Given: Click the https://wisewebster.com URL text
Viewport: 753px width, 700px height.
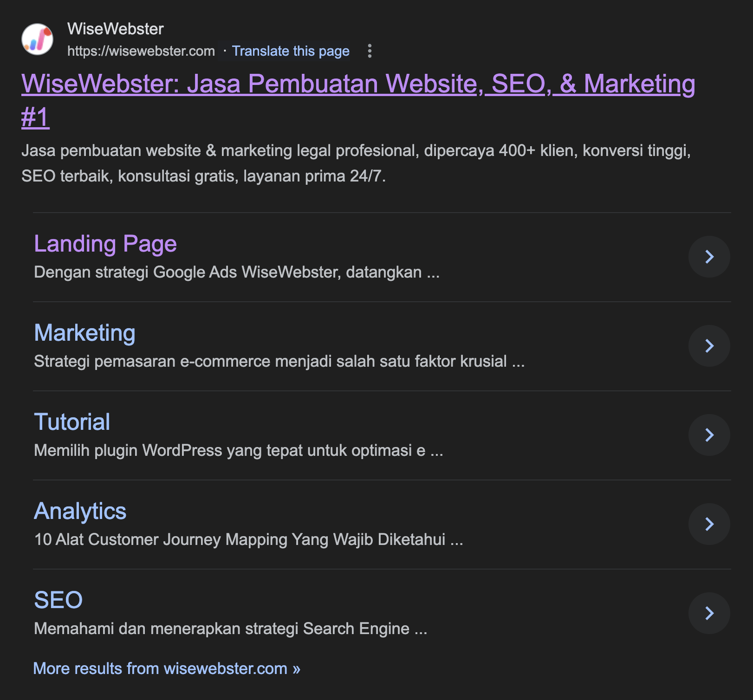Looking at the screenshot, I should click(141, 51).
